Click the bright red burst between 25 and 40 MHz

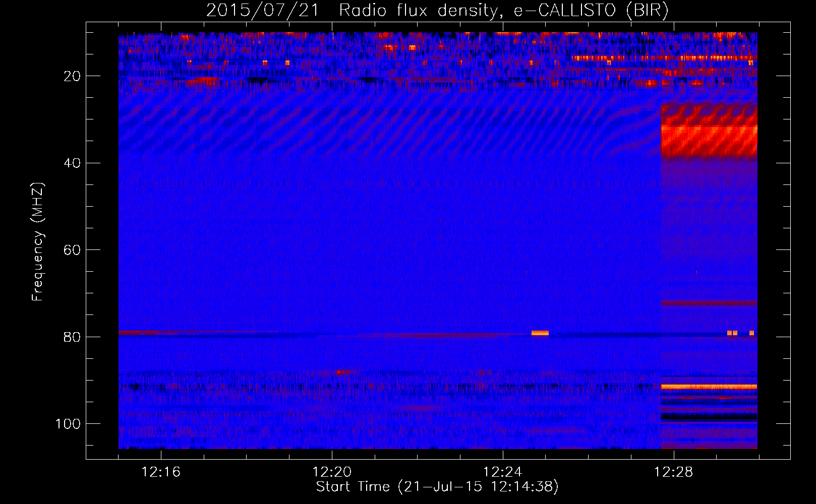tap(709, 131)
